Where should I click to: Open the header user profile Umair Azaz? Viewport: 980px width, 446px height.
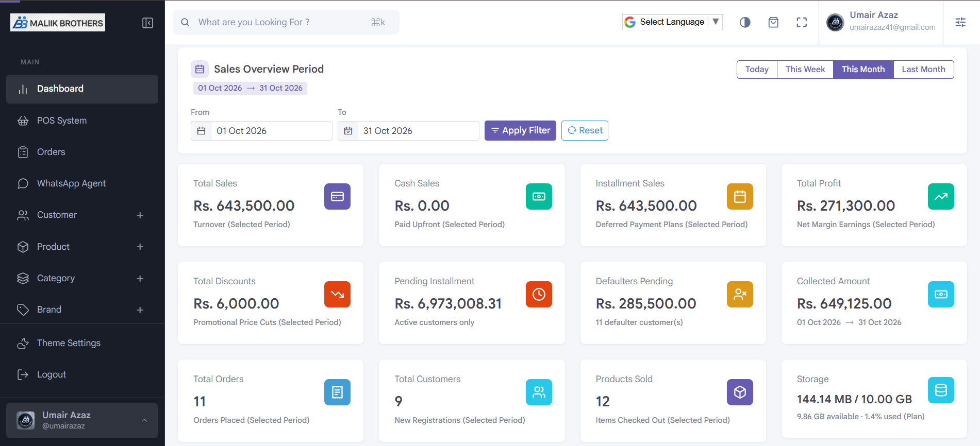(x=881, y=22)
